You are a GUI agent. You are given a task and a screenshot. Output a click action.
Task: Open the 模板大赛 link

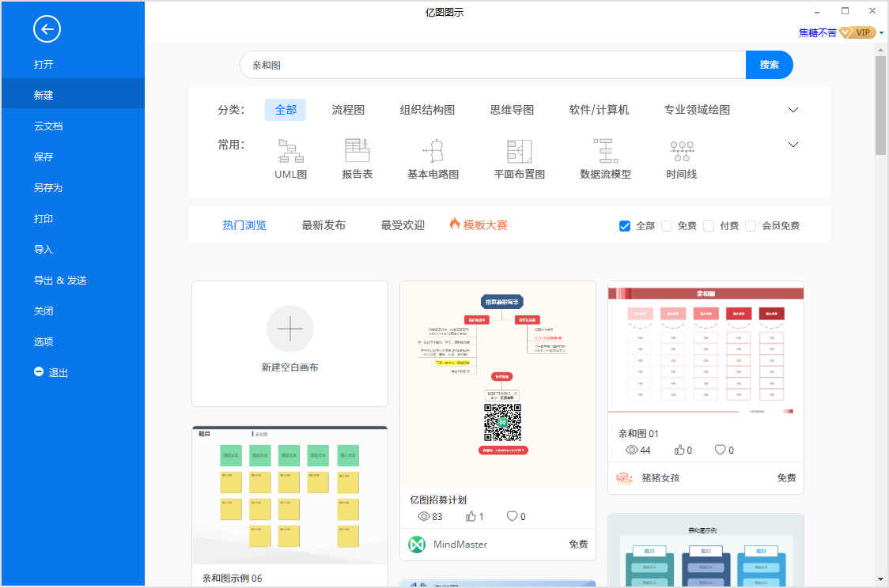[479, 225]
